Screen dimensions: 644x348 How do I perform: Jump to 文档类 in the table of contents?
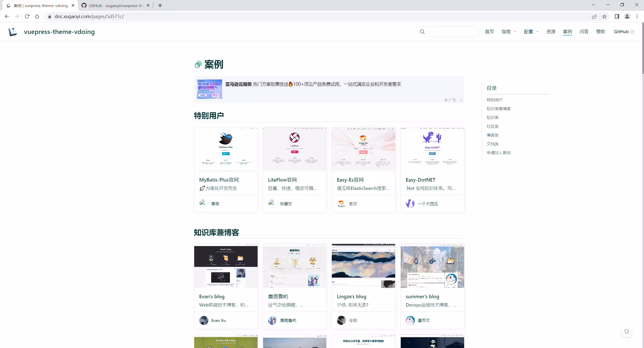[493, 144]
